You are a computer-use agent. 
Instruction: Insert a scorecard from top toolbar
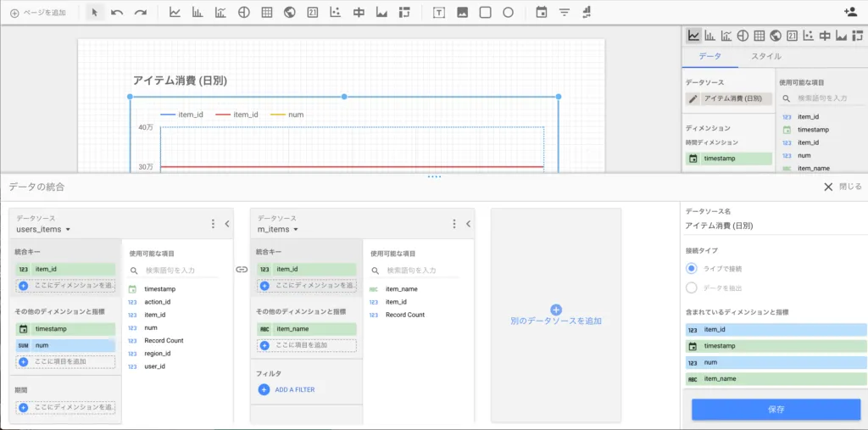click(x=312, y=12)
